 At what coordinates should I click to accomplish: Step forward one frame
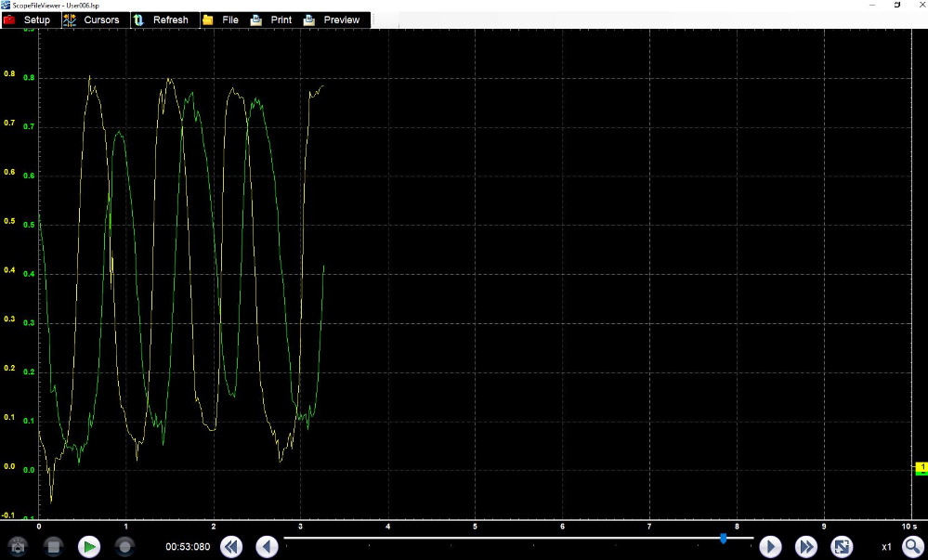click(770, 547)
